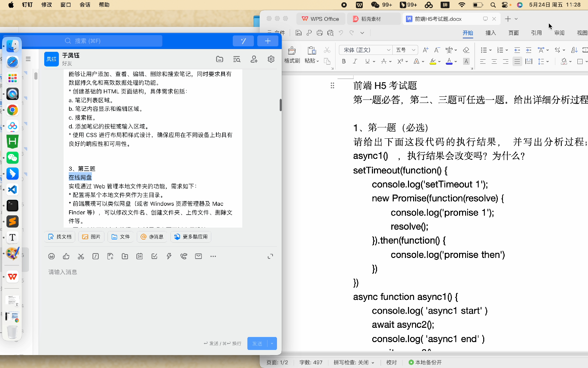This screenshot has height=368, width=588.
Task: Set justified paragraph alignment
Action: [517, 61]
